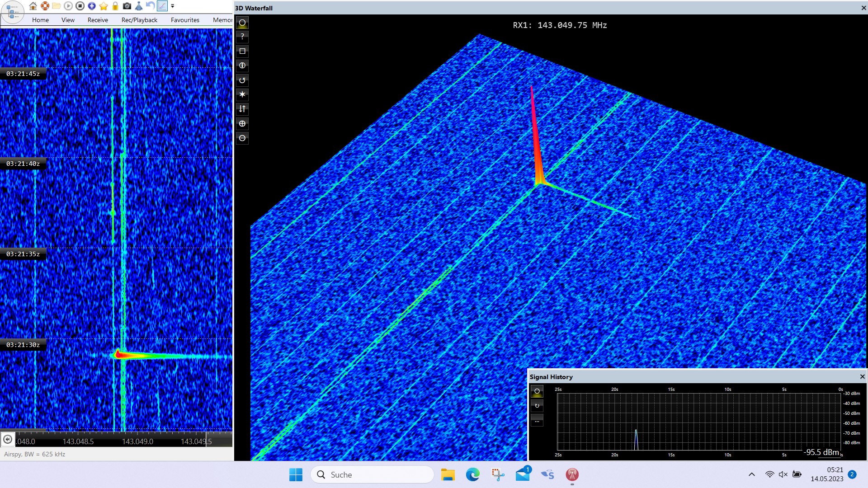Open the Favourites ribbon tab
868x488 pixels.
pyautogui.click(x=185, y=20)
